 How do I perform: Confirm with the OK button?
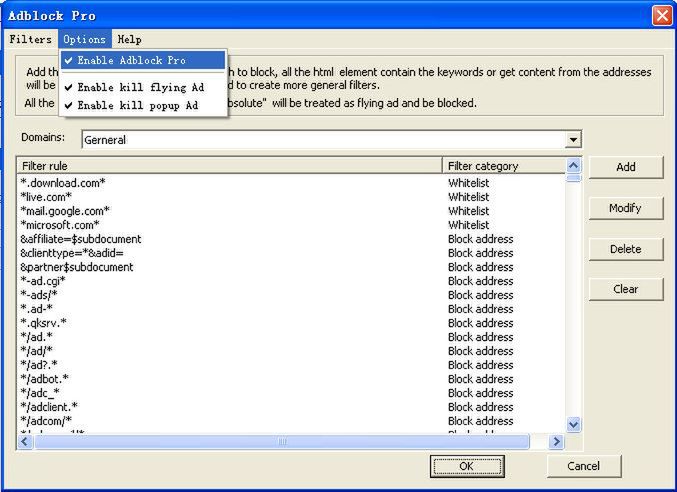[x=467, y=466]
